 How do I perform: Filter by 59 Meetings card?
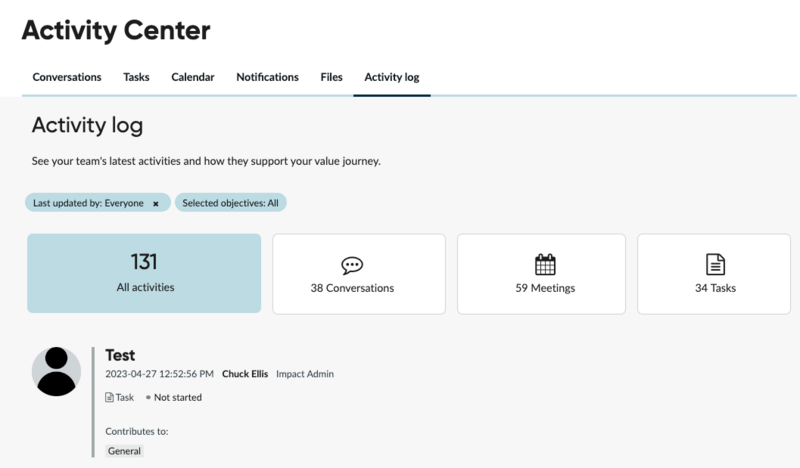[x=541, y=274]
